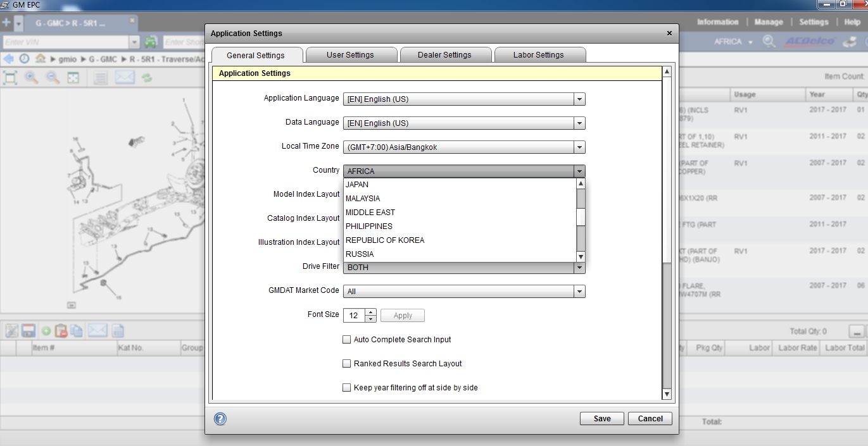Click the Save button
The height and width of the screenshot is (446, 868).
602,419
